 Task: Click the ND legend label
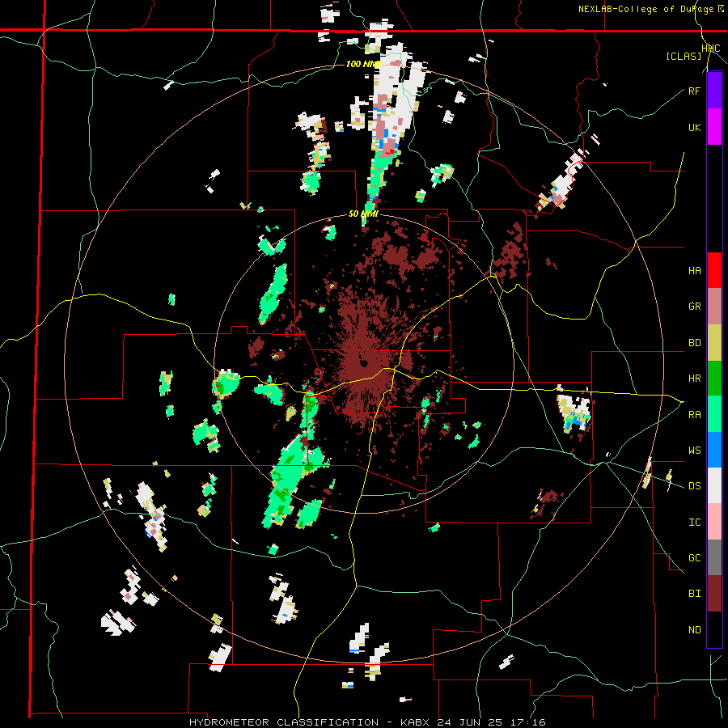click(694, 629)
